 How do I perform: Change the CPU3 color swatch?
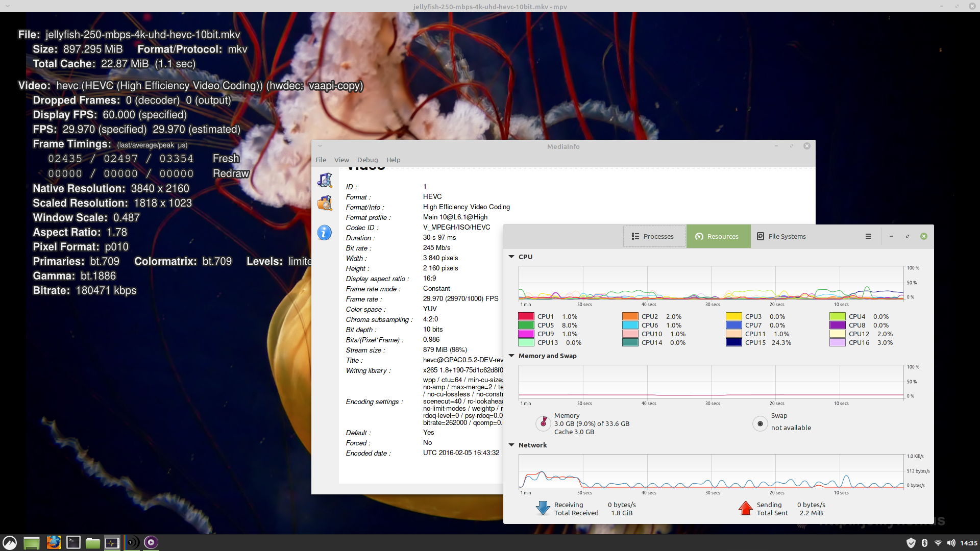coord(734,317)
